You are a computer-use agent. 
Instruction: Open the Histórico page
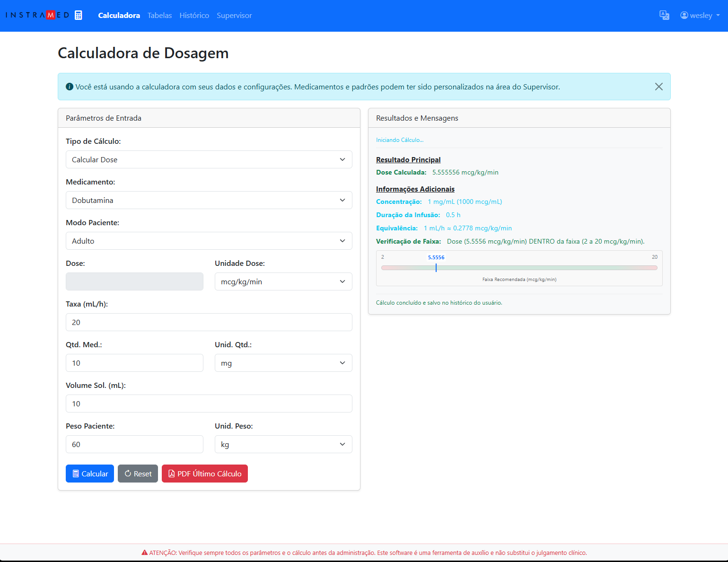[194, 15]
